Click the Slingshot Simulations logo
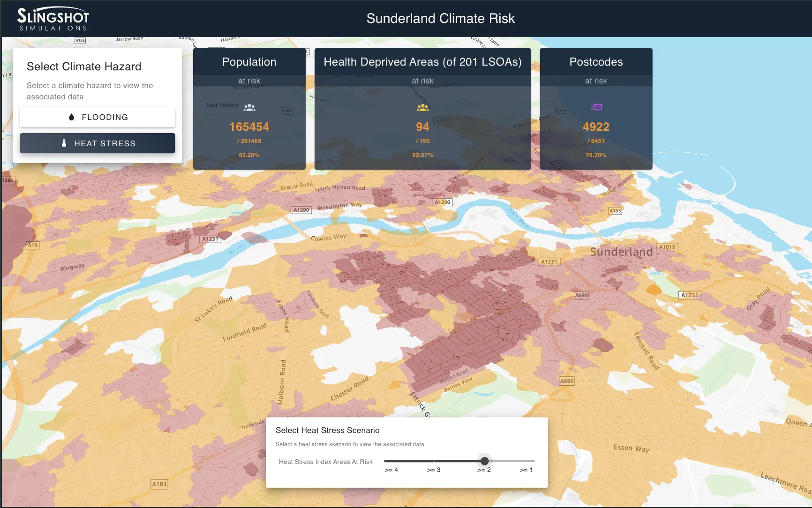The height and width of the screenshot is (508, 812). tap(53, 19)
